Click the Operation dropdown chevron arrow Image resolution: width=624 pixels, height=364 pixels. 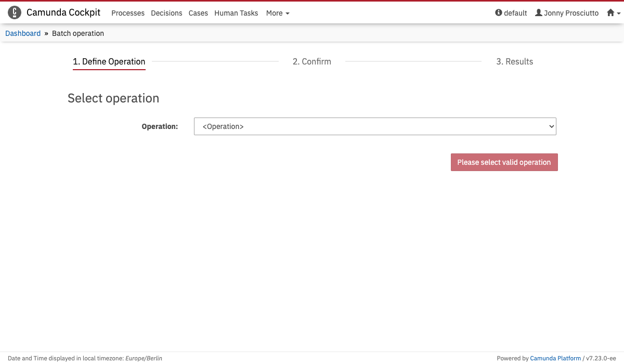coord(552,126)
